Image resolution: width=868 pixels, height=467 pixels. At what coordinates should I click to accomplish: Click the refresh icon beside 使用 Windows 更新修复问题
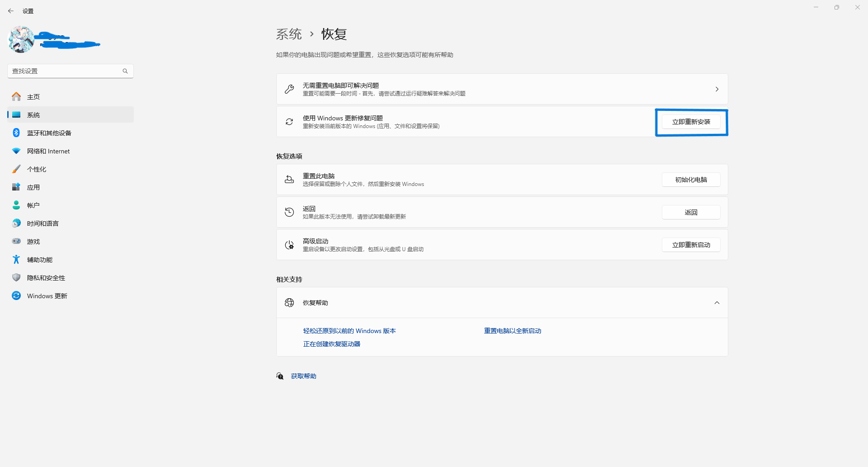[289, 122]
